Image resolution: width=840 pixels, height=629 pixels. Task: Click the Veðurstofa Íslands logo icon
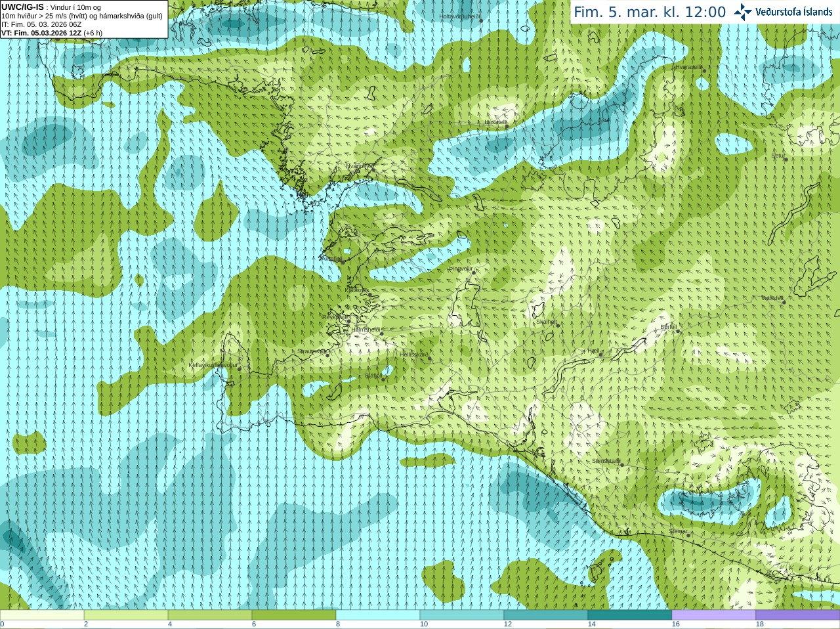743,12
